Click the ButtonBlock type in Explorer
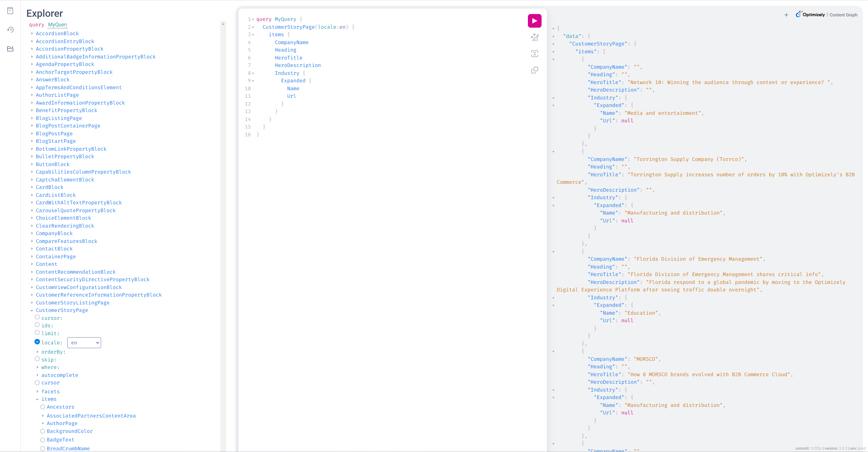 (x=53, y=164)
